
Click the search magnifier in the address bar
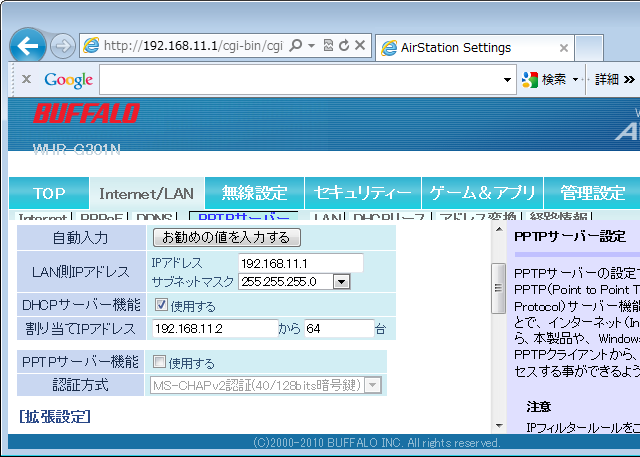click(x=295, y=45)
